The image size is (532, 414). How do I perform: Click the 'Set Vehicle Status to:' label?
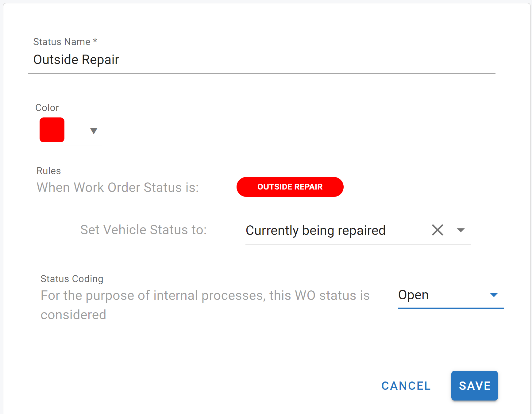(143, 230)
